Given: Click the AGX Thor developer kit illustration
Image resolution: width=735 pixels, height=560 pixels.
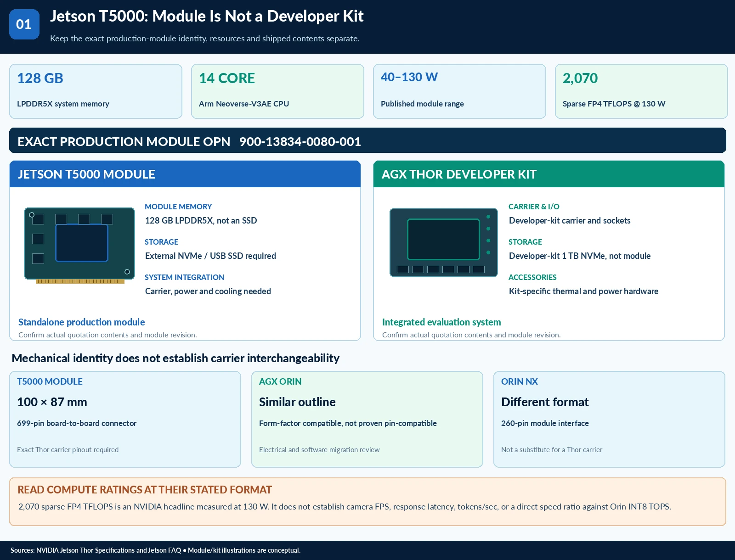Looking at the screenshot, I should [444, 242].
